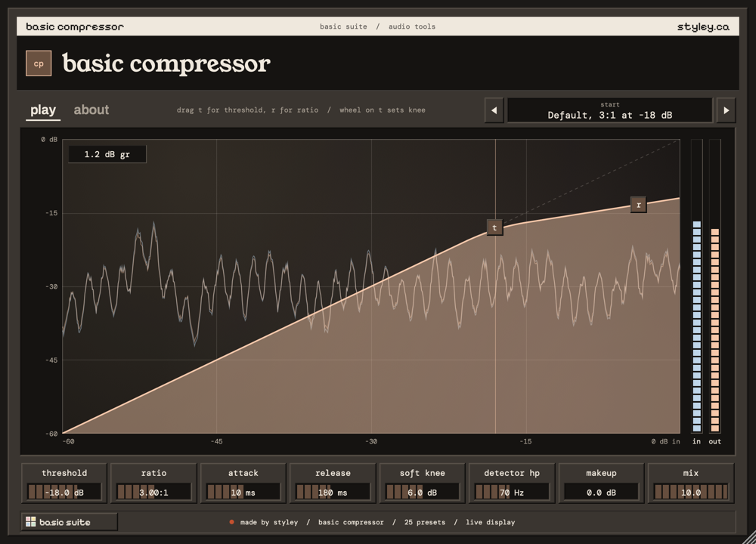756x544 pixels.
Task: Click the output level meter
Action: pyautogui.click(x=715, y=286)
